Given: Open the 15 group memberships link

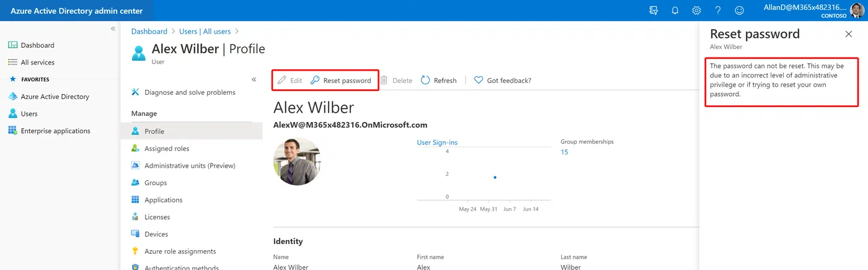Looking at the screenshot, I should [564, 152].
